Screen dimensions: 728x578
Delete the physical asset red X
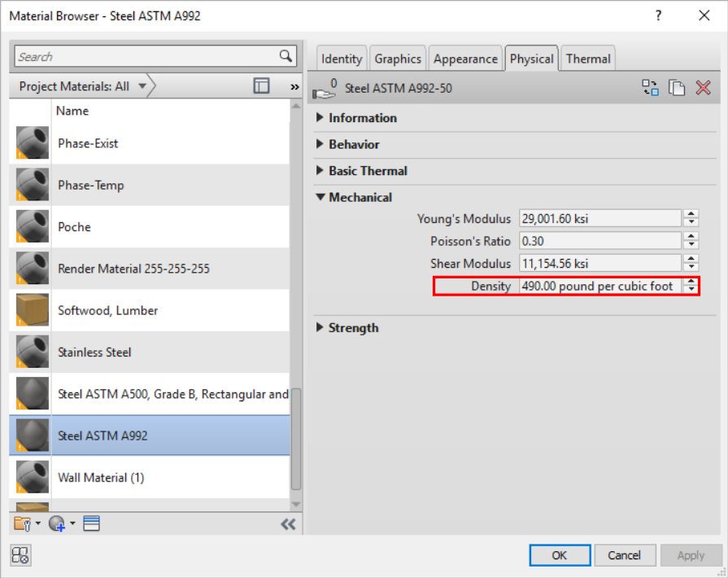pyautogui.click(x=703, y=87)
